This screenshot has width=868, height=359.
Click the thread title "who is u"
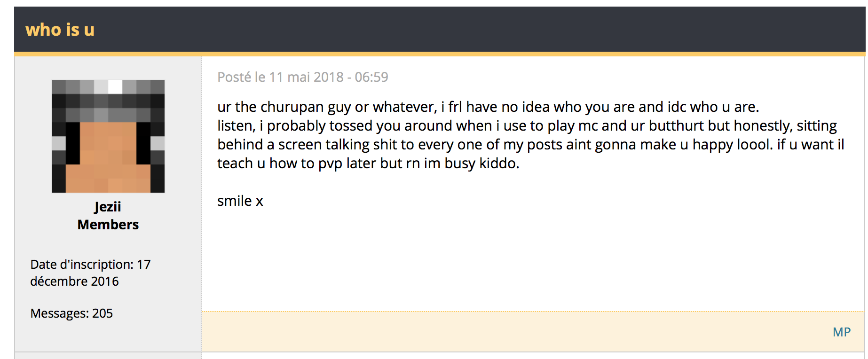pyautogui.click(x=60, y=30)
